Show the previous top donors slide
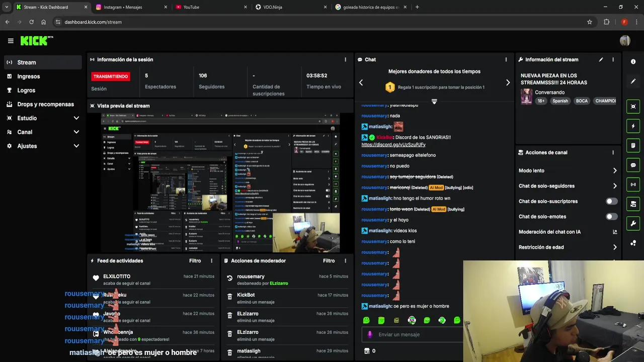 click(361, 82)
